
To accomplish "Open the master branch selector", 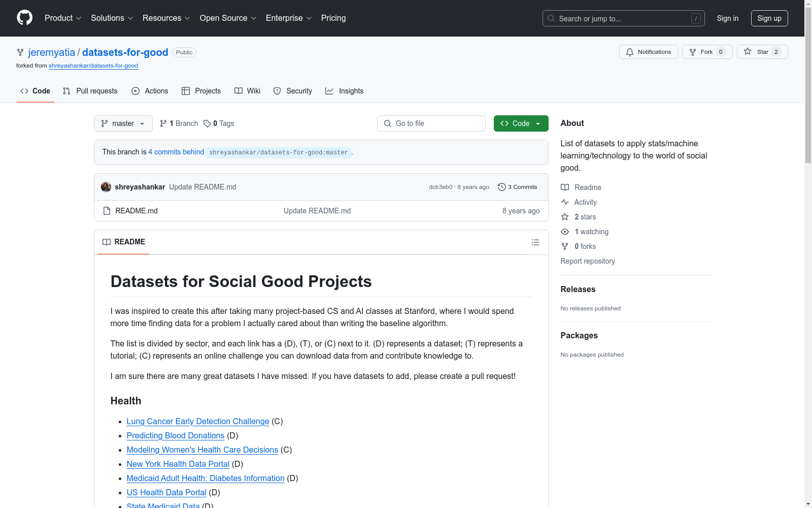I will tap(123, 123).
